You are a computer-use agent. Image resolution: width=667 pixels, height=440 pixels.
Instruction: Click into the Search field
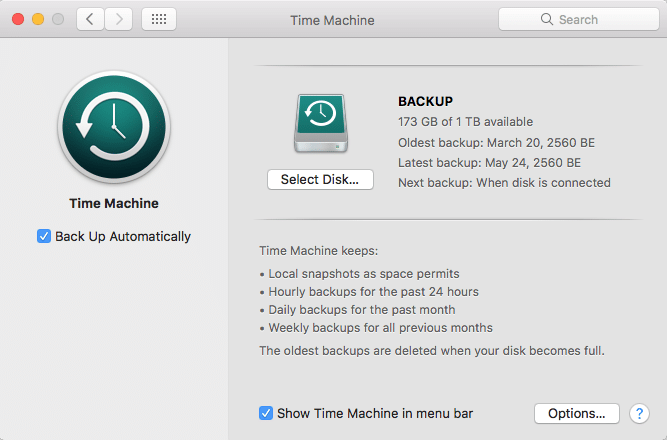tap(579, 19)
